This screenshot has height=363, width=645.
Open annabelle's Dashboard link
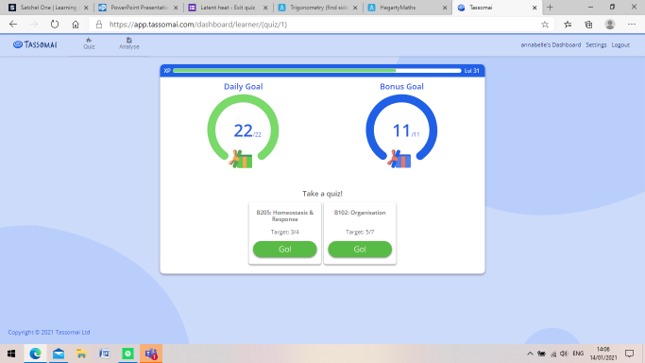[550, 44]
